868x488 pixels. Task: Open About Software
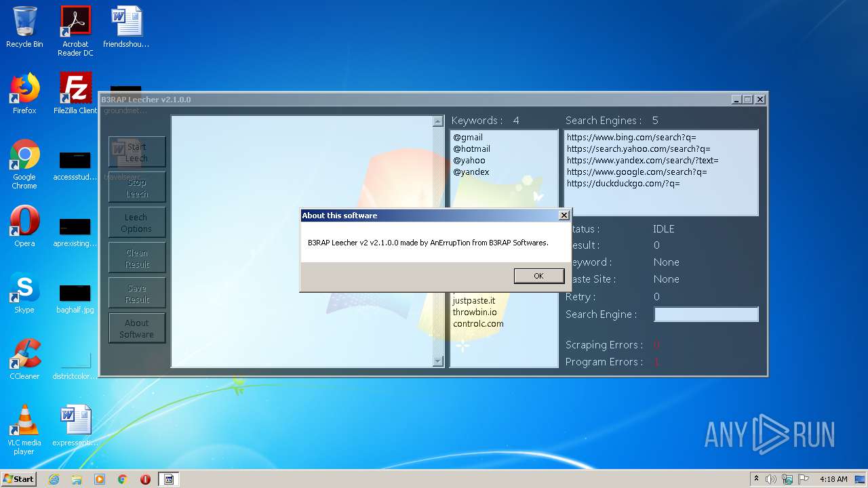(137, 329)
